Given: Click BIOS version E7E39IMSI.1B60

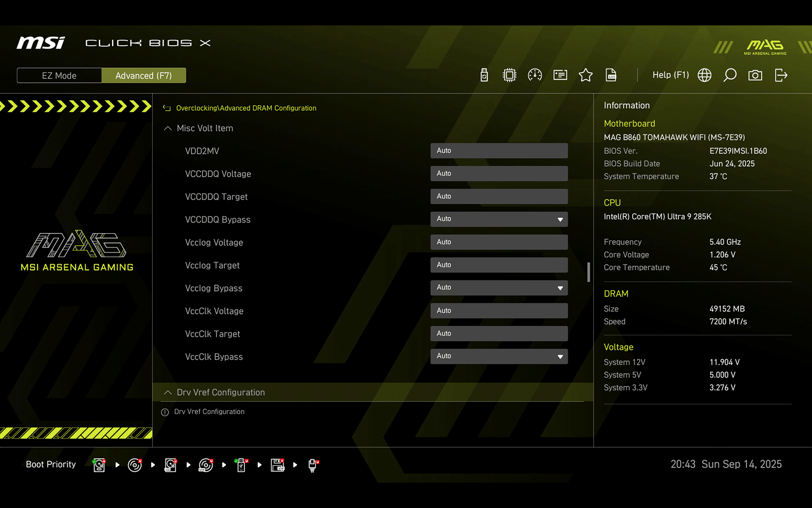Looking at the screenshot, I should pos(738,151).
